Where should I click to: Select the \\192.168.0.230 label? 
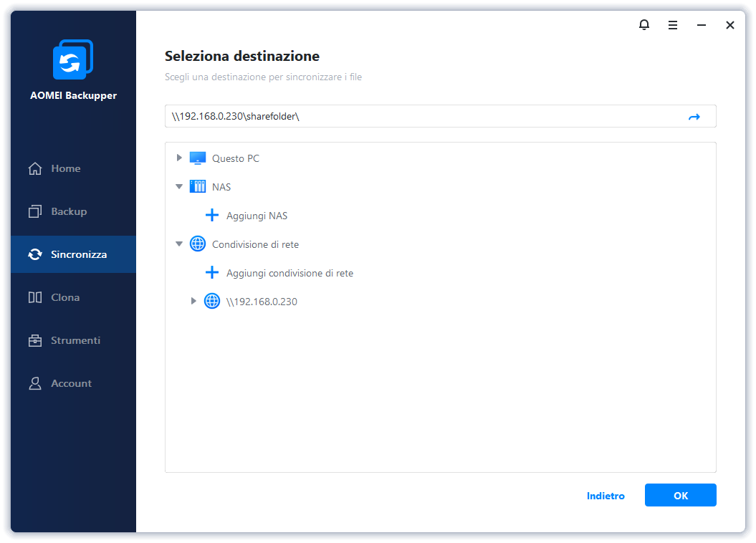262,302
